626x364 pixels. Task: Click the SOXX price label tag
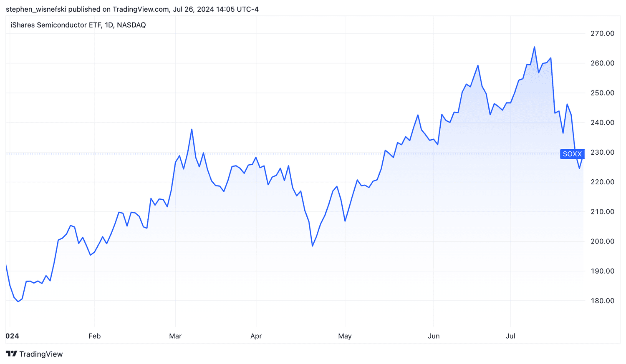click(572, 154)
